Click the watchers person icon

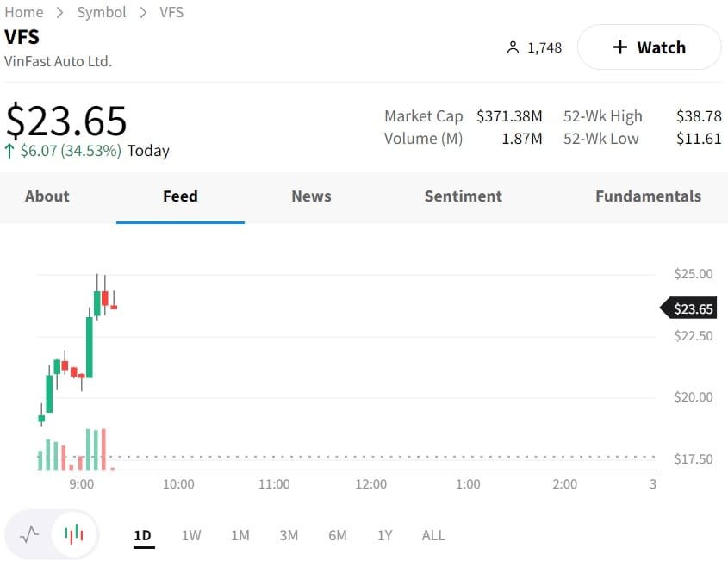click(x=513, y=47)
